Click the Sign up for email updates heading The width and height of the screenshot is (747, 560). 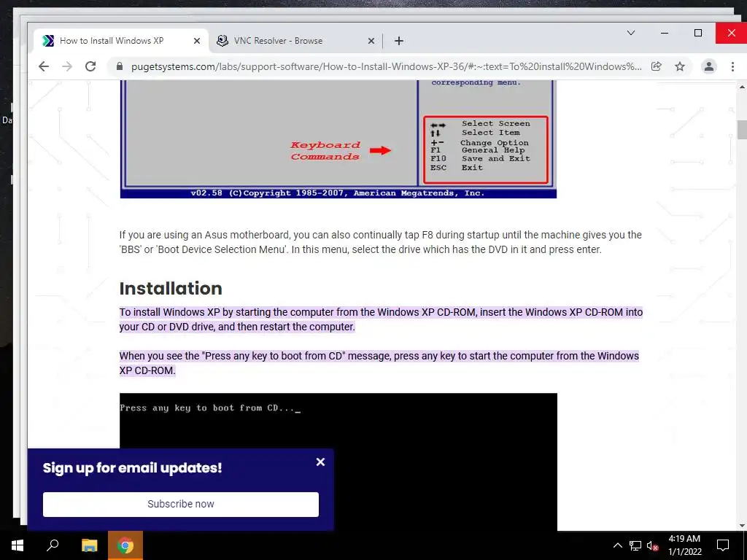[133, 468]
